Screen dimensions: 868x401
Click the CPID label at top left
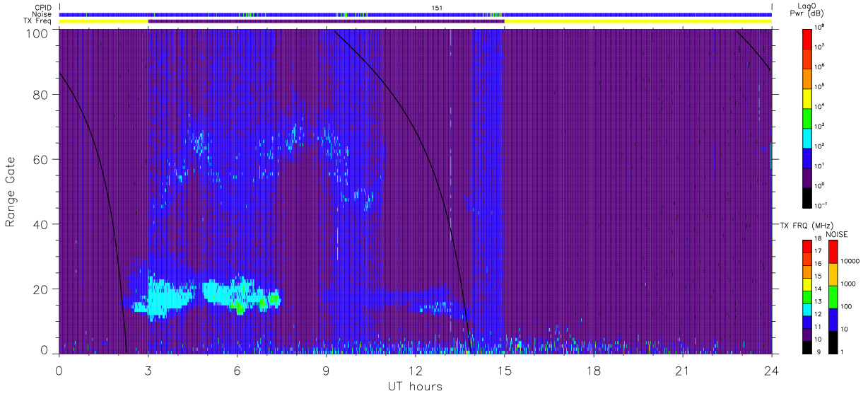[44, 8]
